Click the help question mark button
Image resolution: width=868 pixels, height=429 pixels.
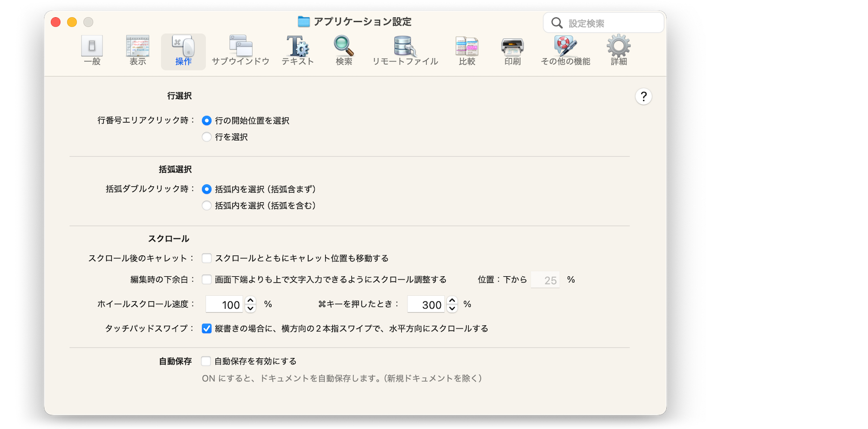[x=643, y=97]
